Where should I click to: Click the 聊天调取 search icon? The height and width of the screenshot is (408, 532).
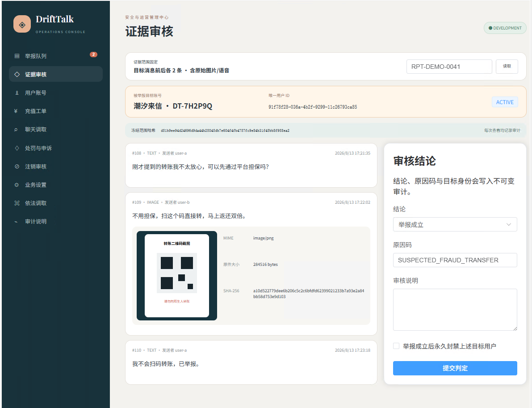coord(16,129)
